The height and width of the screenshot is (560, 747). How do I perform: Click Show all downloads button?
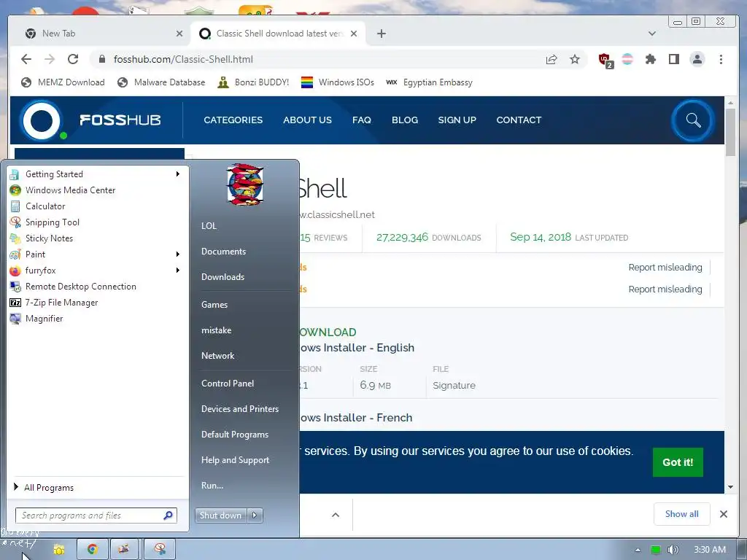(682, 514)
